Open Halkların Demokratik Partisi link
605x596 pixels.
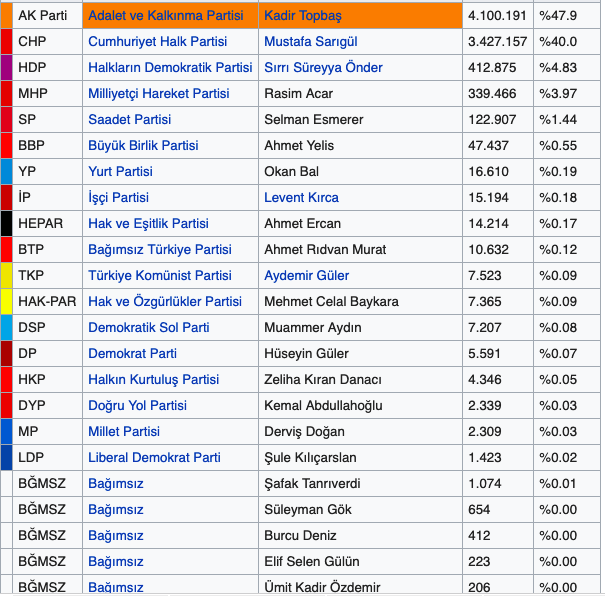(x=170, y=68)
